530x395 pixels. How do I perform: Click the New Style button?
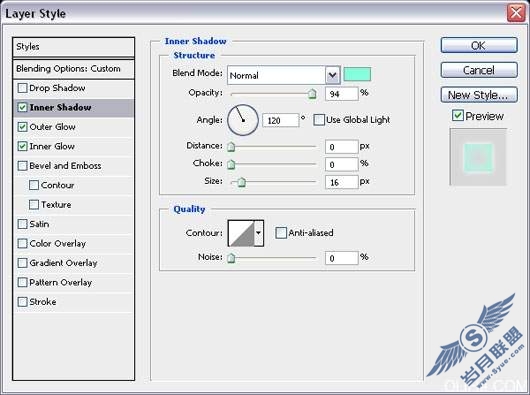(479, 95)
